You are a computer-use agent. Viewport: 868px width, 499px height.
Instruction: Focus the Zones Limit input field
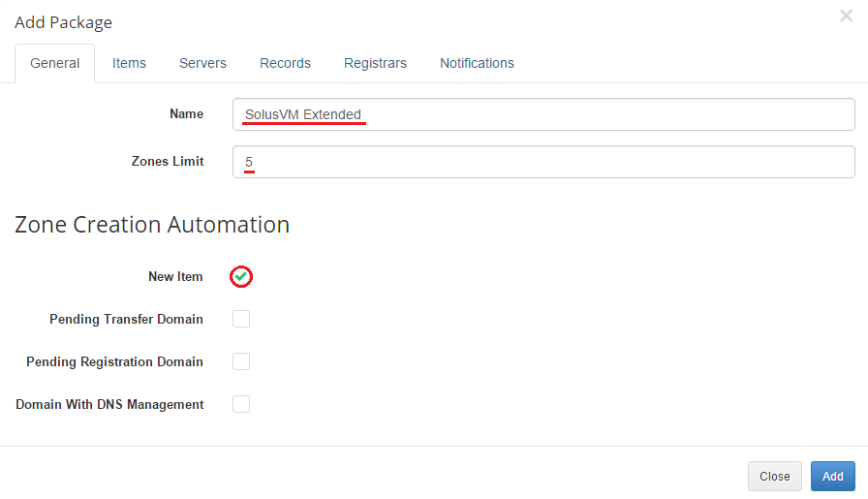coord(543,162)
